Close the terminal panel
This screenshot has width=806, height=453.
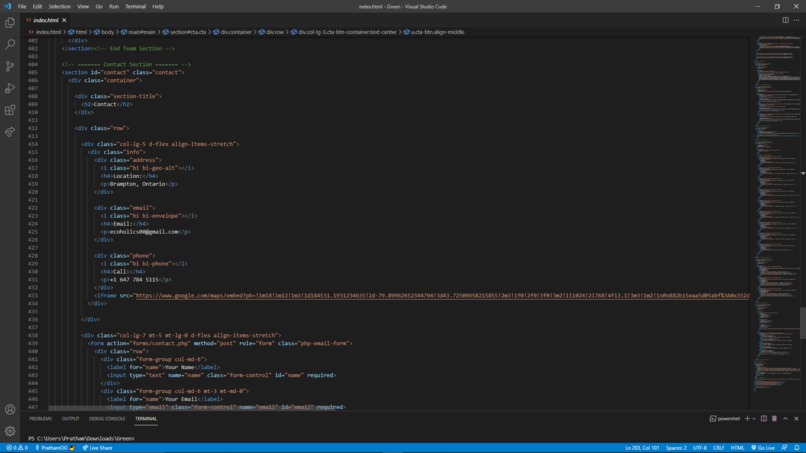coord(796,419)
